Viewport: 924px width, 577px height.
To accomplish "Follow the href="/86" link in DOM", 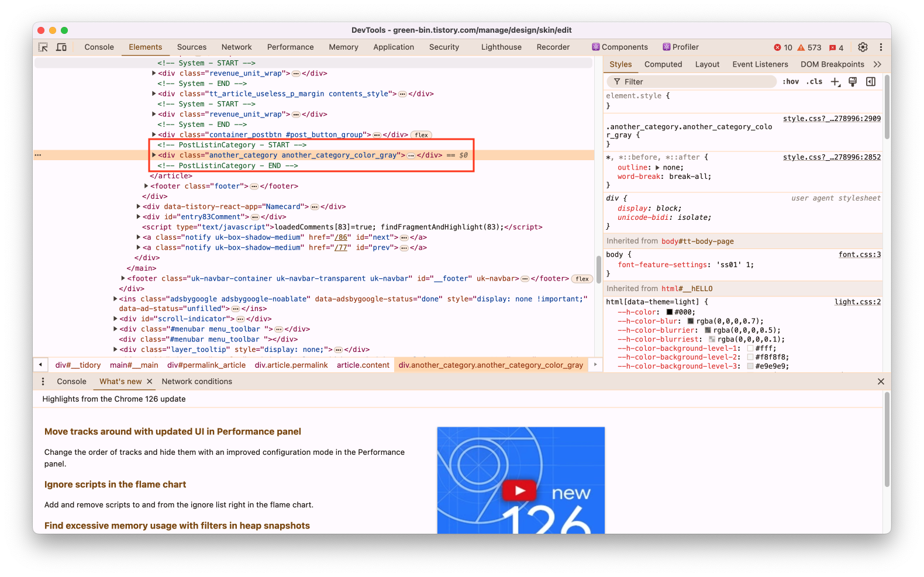I will coord(341,237).
